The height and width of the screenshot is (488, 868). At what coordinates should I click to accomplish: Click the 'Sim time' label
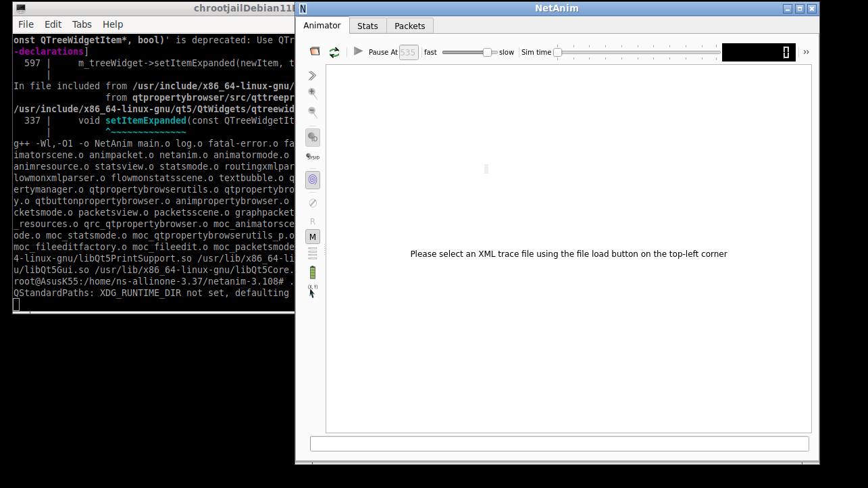[x=536, y=52]
